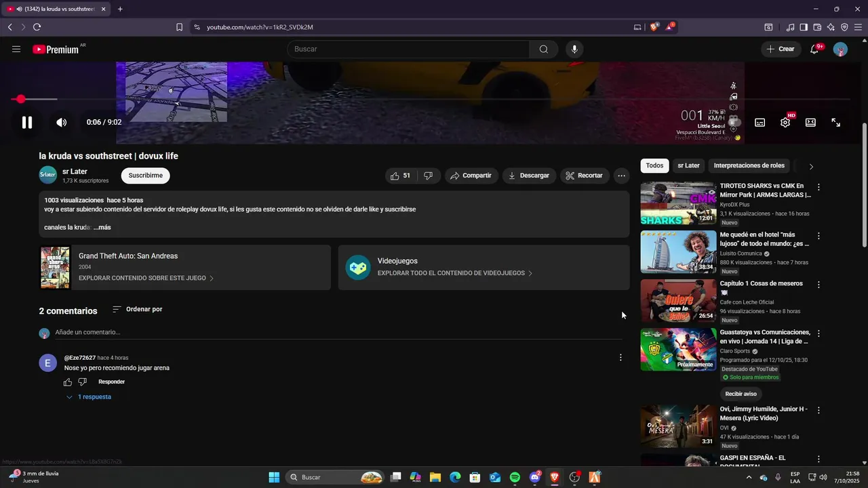Screen dimensions: 868x488
Task: Like the comment by @Eze72627
Action: pyautogui.click(x=68, y=382)
